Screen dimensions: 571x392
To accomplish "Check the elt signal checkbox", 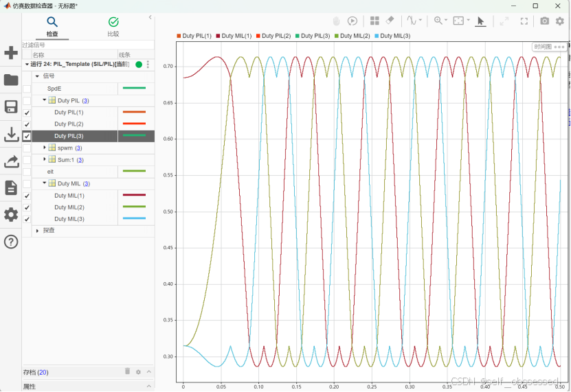I will (27, 172).
